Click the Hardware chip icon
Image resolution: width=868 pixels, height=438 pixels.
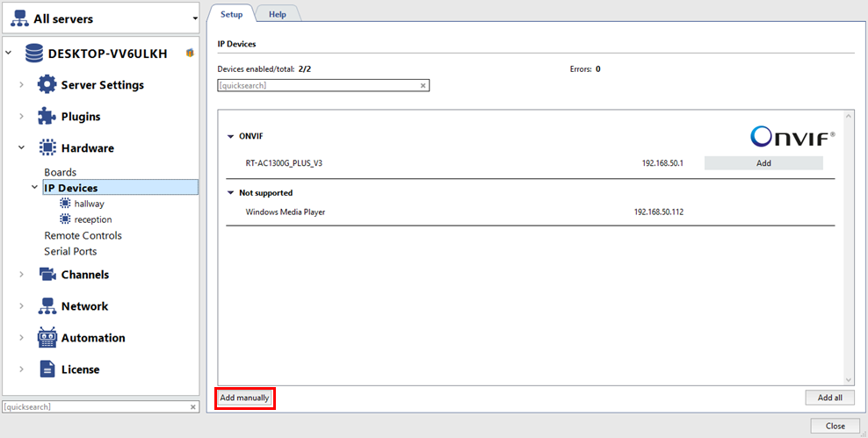(47, 148)
